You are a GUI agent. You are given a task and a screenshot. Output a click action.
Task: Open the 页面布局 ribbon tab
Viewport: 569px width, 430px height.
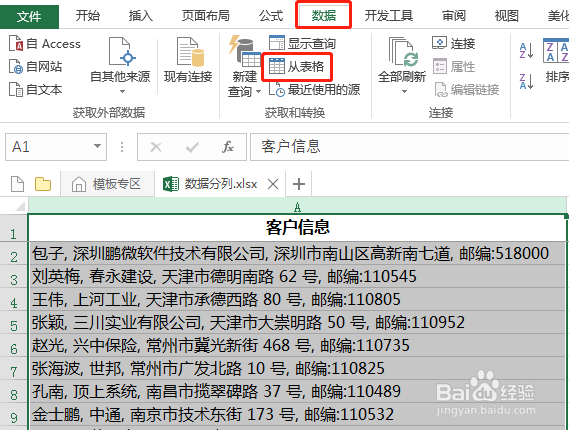(x=205, y=16)
